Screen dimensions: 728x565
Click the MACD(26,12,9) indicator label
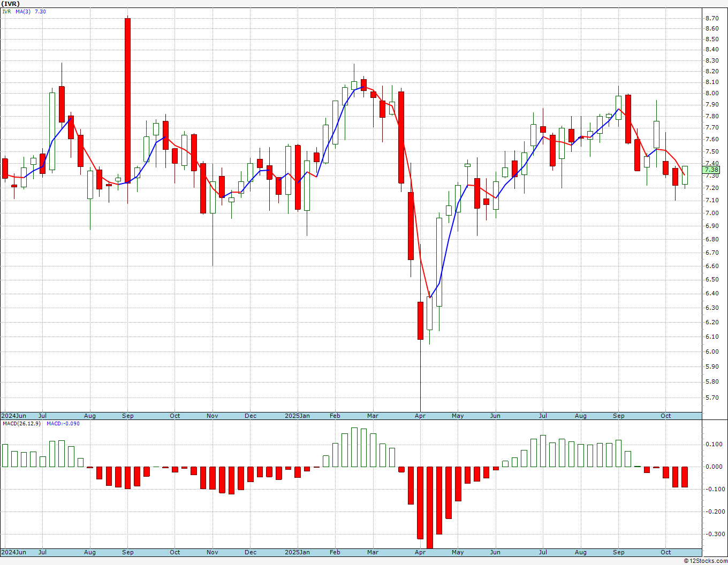22,424
